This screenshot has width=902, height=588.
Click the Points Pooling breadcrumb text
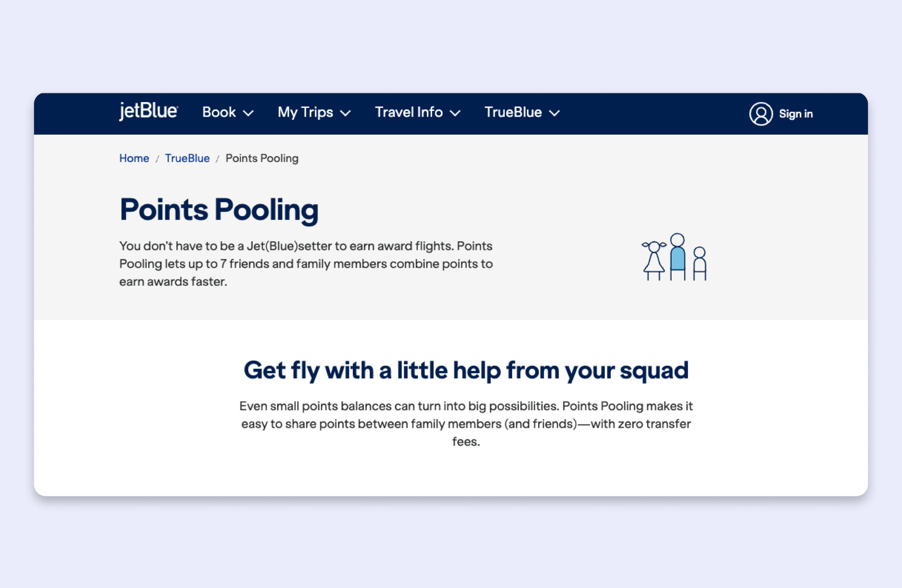click(262, 158)
